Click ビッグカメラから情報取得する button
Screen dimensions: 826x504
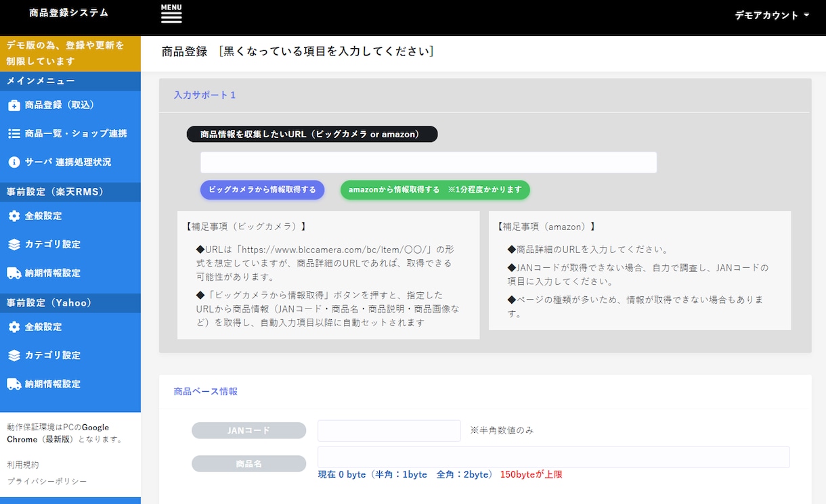click(262, 190)
